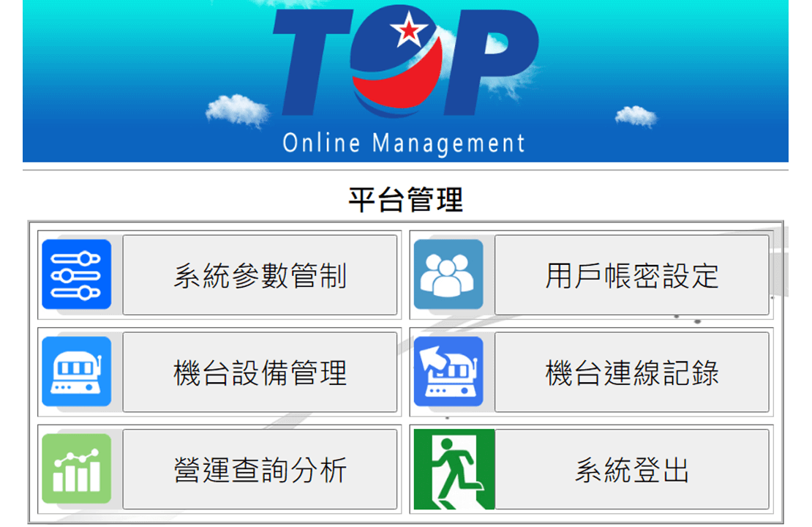Click the slot machine connection log icon
This screenshot has width=812, height=527.
[x=448, y=372]
